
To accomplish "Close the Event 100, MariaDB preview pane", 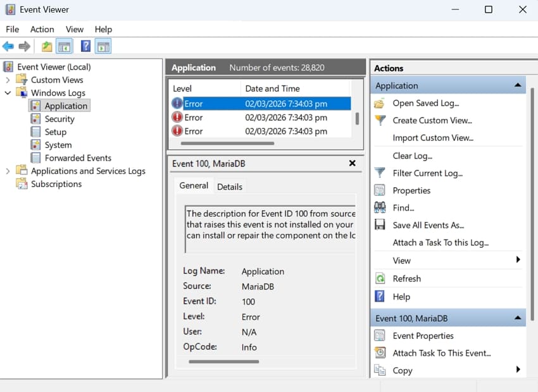I will [x=352, y=163].
